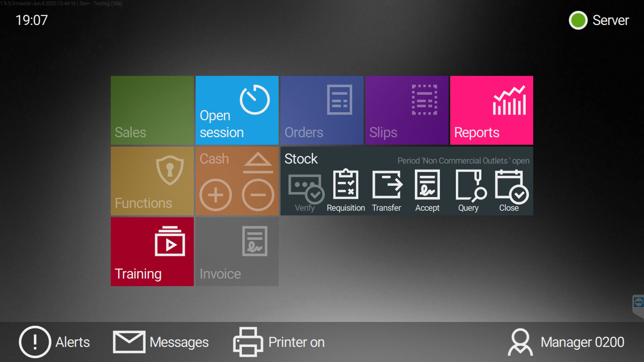Click the Stock Accept document icon
This screenshot has width=644, height=362.
tap(427, 185)
